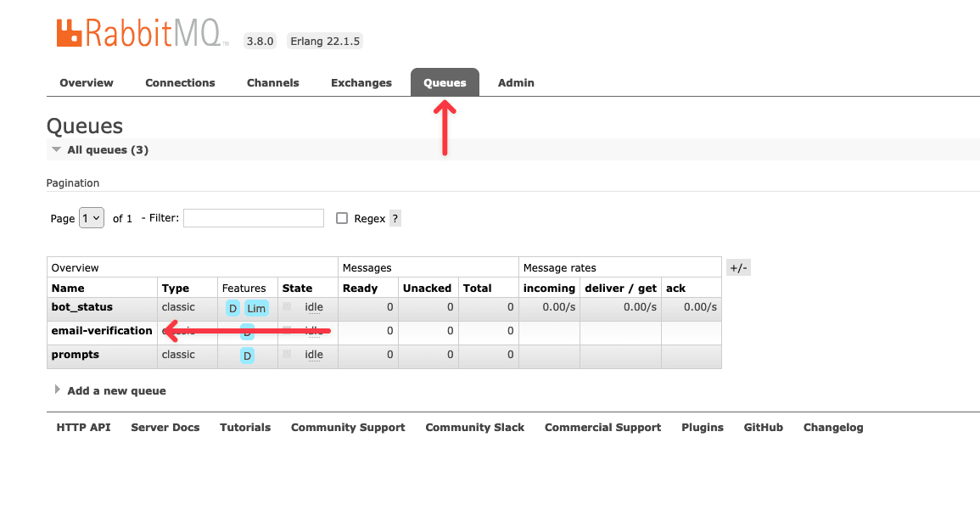Click the idle state indicator for bot_status
The height and width of the screenshot is (510, 980).
click(314, 307)
